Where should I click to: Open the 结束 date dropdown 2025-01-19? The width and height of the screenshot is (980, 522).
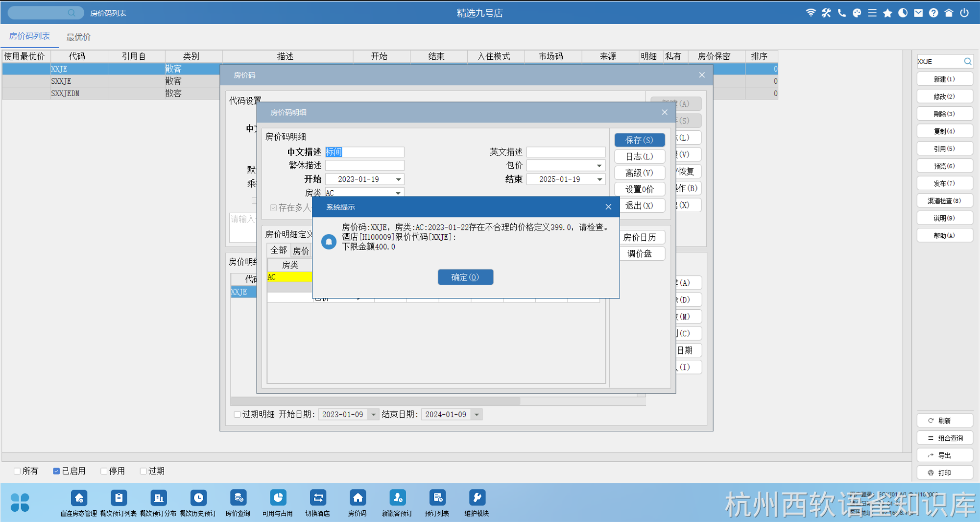599,179
